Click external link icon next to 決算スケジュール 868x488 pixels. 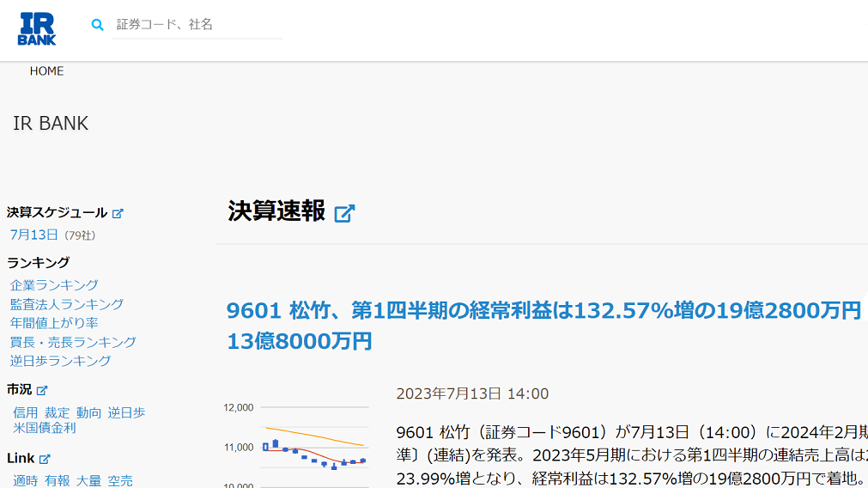point(118,213)
